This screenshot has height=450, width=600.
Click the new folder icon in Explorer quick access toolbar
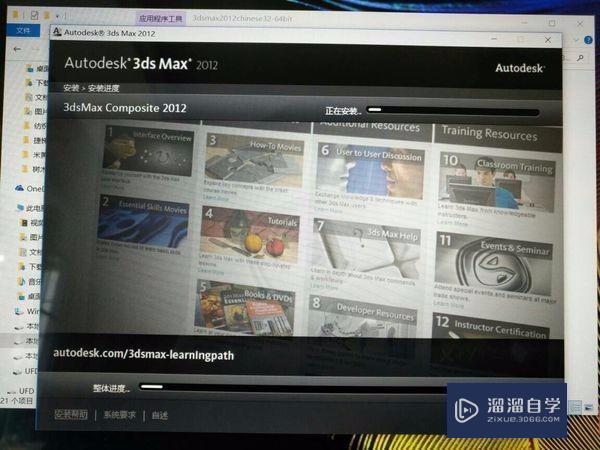[47, 15]
